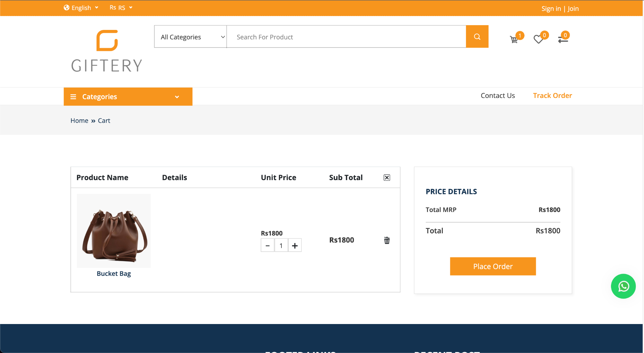Click the PRICE DETAILS heading
This screenshot has width=644, height=353.
click(x=451, y=191)
